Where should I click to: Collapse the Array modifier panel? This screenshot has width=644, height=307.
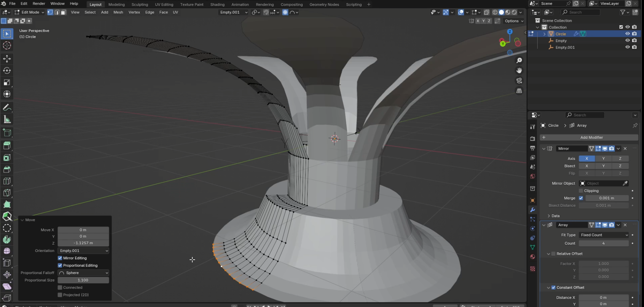[544, 225]
